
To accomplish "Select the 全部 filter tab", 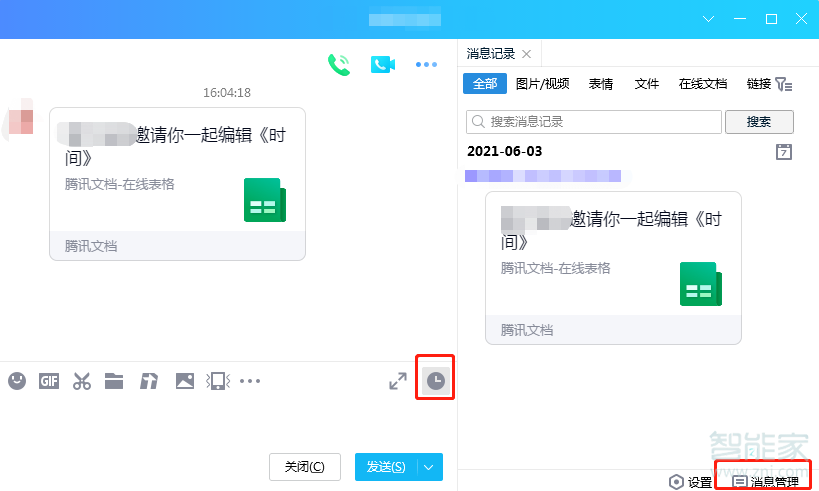I will (x=485, y=84).
